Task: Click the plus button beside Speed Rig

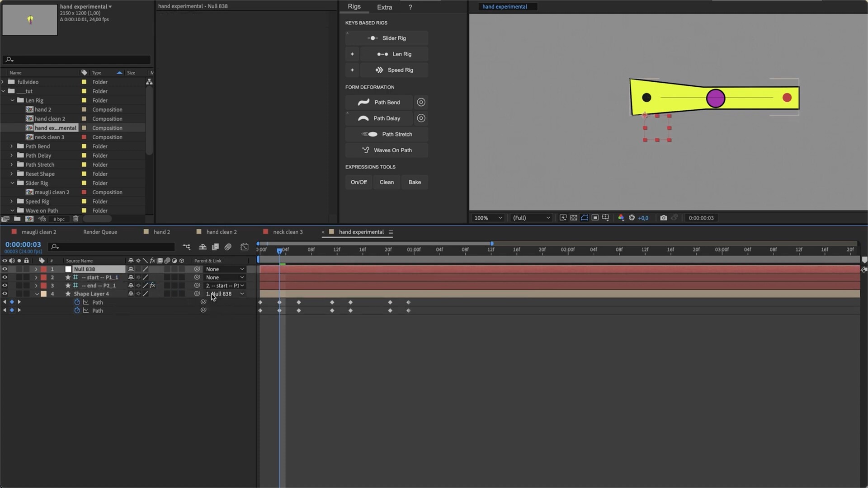Action: pyautogui.click(x=352, y=70)
